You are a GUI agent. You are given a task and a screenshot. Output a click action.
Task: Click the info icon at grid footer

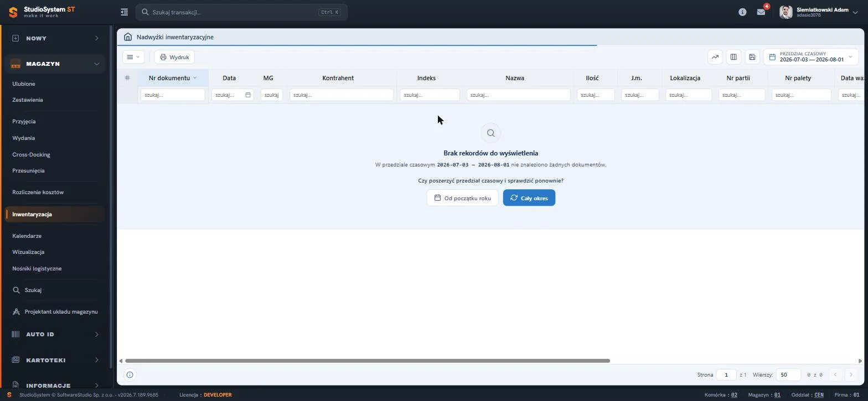coord(130,375)
